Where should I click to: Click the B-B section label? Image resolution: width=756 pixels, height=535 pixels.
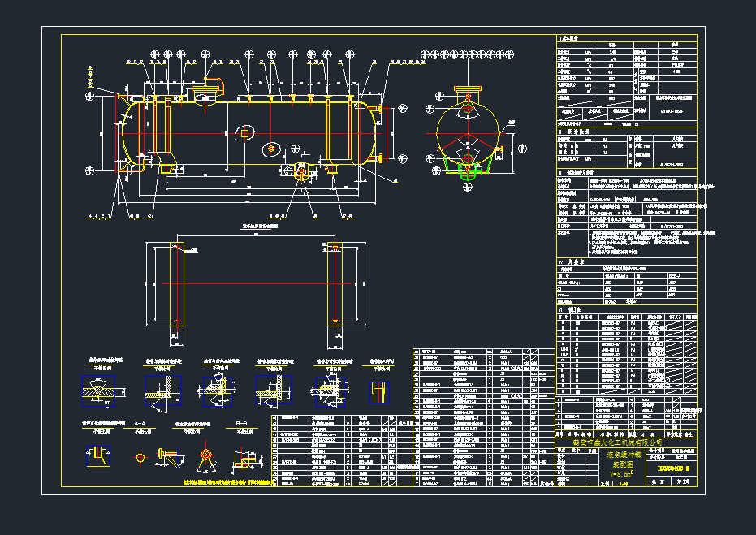(x=241, y=424)
